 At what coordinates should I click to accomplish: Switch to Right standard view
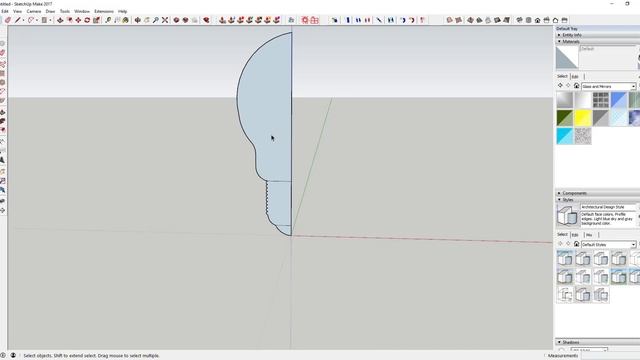coord(547,20)
